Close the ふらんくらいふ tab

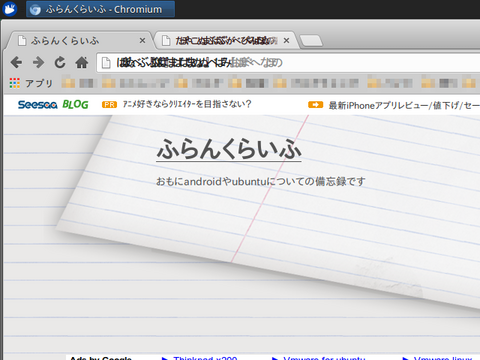(142, 41)
